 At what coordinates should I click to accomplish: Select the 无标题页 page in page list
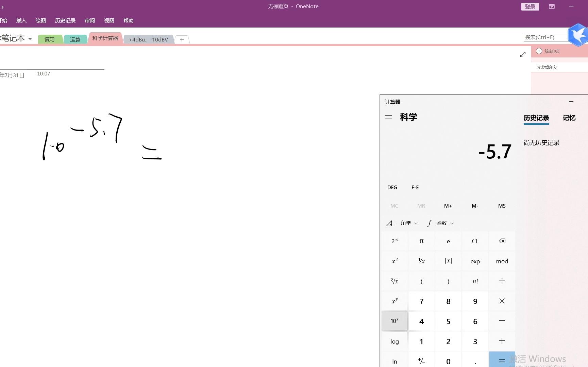click(x=559, y=67)
